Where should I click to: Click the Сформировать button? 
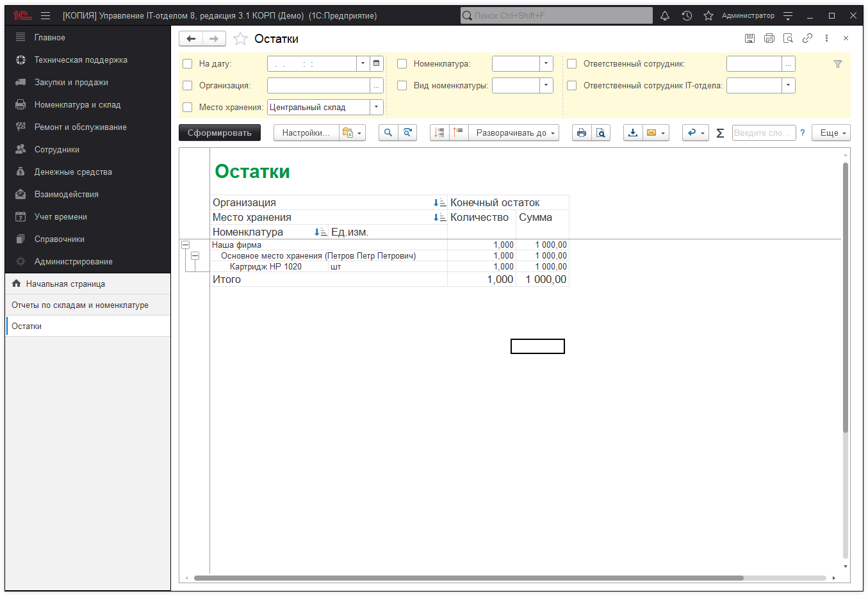click(219, 133)
